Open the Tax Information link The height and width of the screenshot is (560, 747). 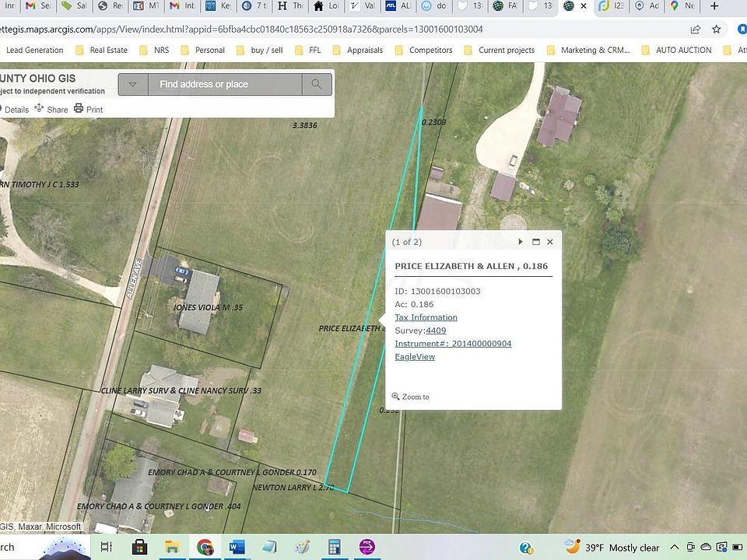(x=426, y=317)
